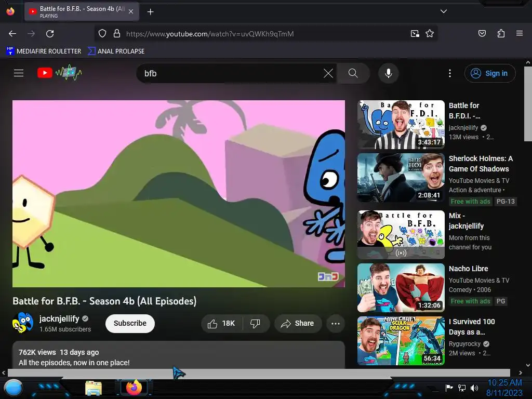
Task: Click the address bar URL
Action: coord(210,34)
